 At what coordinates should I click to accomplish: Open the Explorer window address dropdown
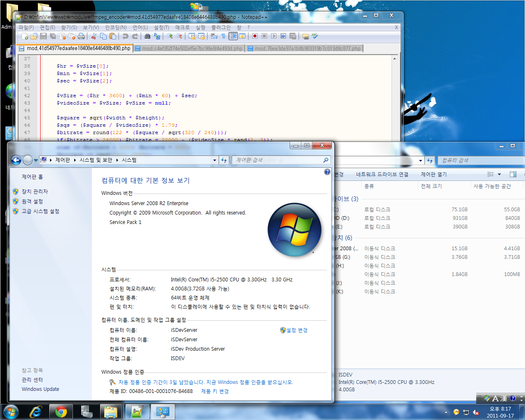[420, 161]
